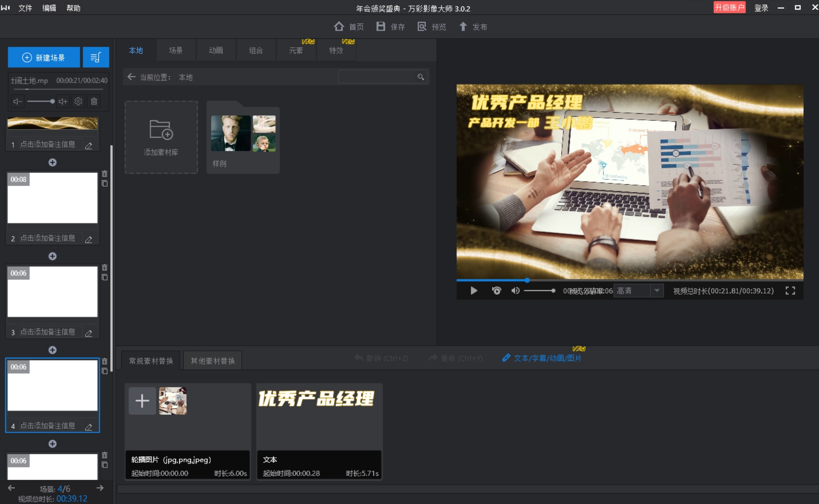Toggle loop playback icon

pos(496,290)
